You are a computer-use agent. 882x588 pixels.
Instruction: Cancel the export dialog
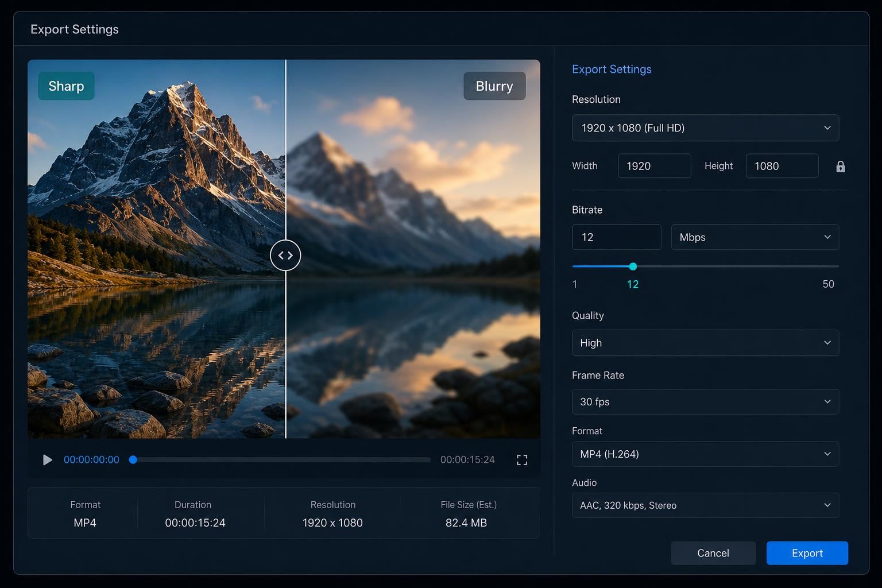[x=713, y=553]
